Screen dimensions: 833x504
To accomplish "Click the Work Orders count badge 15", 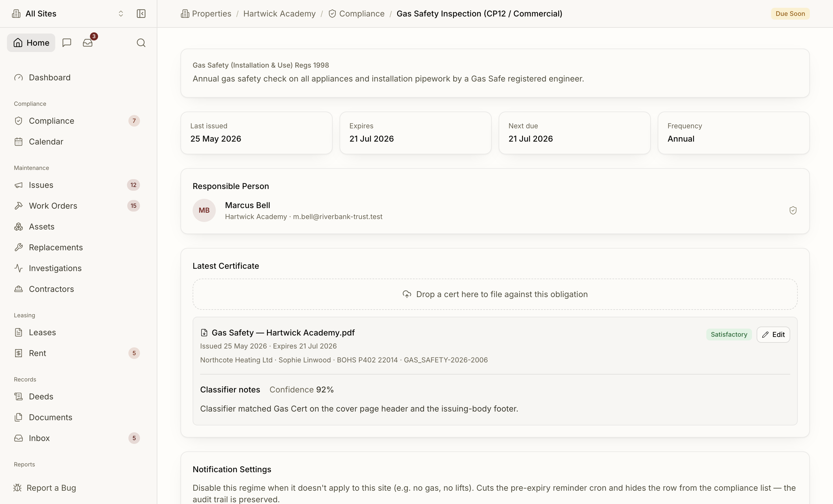I will 134,206.
